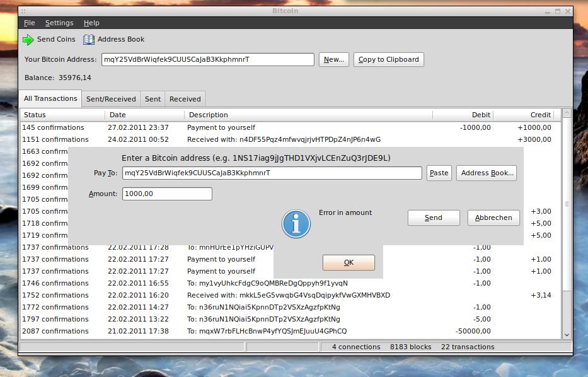Click the 8183 blocks status bar entry

411,347
